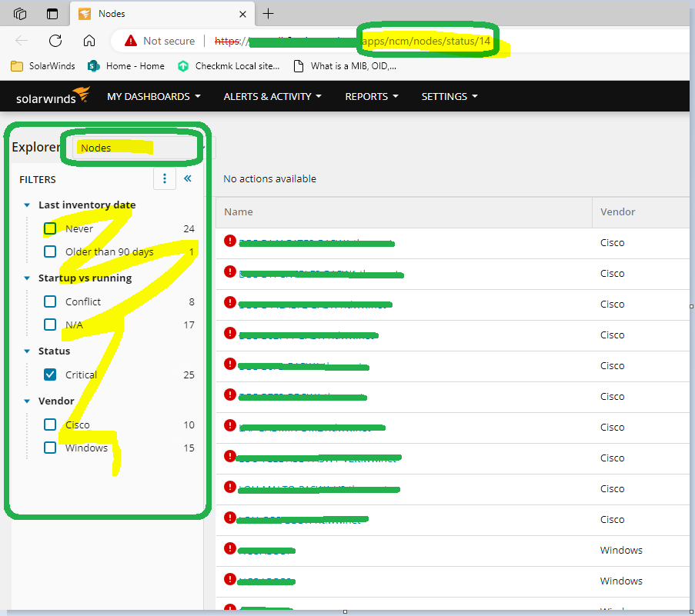The width and height of the screenshot is (695, 616).
Task: Click the No actions available text
Action: pyautogui.click(x=269, y=179)
